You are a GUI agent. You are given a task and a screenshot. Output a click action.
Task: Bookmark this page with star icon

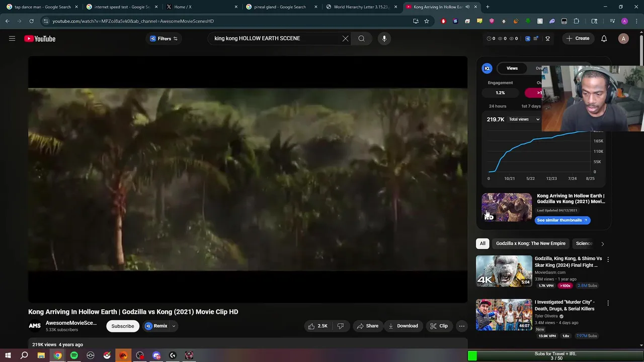tap(427, 21)
